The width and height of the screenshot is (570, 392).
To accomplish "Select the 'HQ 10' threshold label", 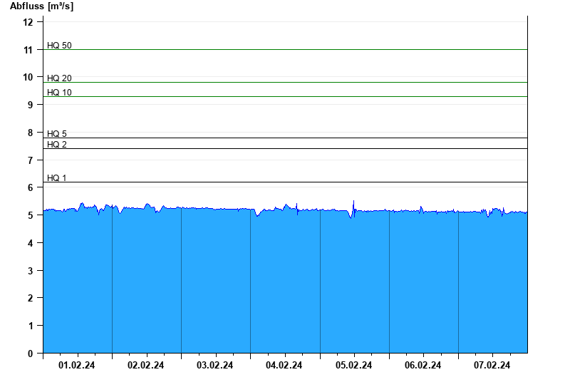I will click(59, 93).
